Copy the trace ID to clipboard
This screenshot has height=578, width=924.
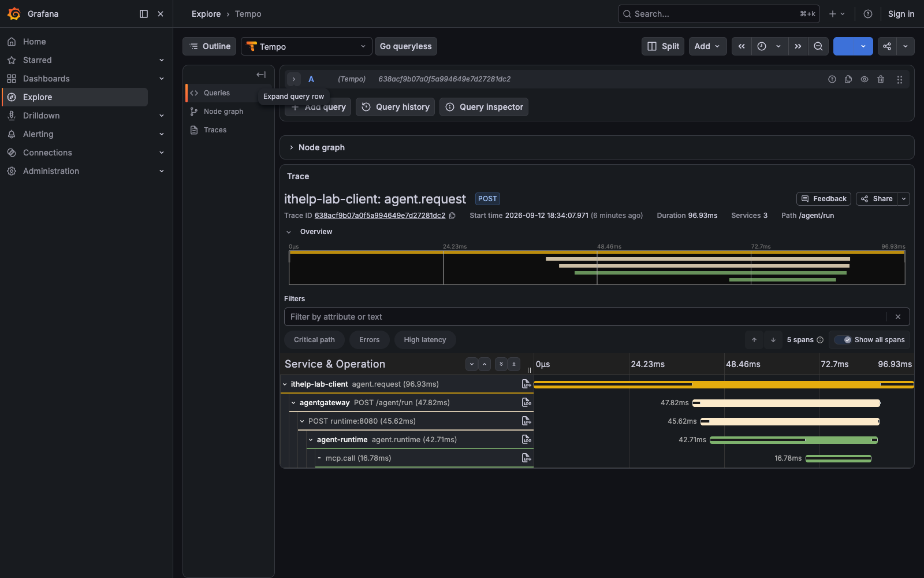click(452, 216)
